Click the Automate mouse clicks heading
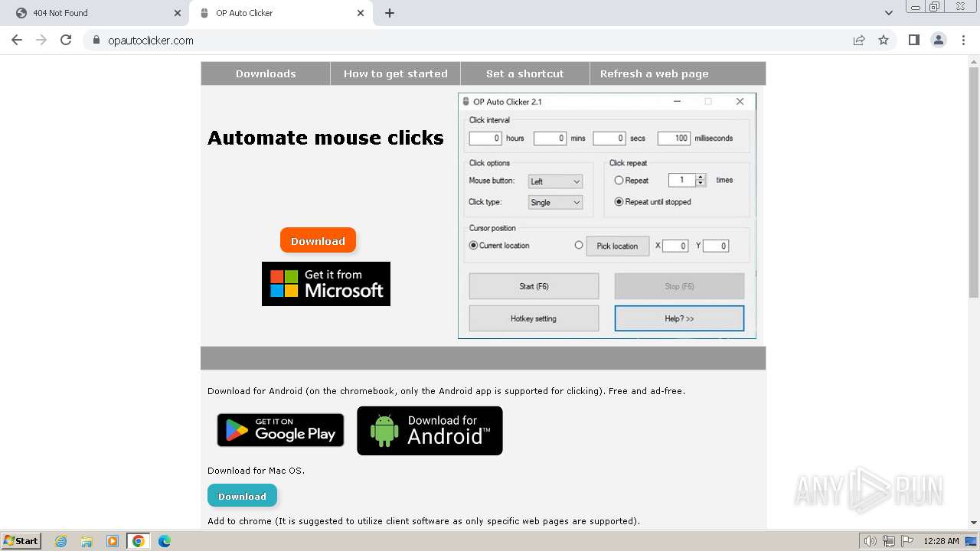 point(325,138)
